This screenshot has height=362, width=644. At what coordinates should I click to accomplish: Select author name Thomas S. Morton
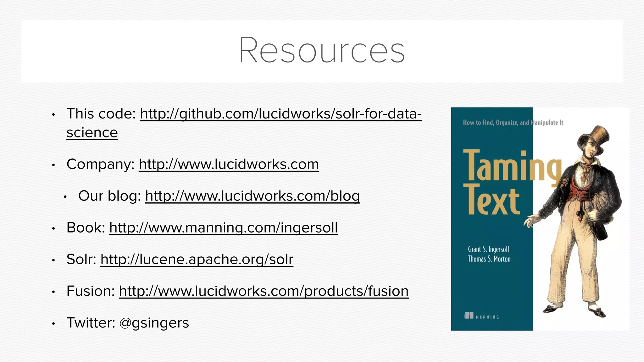pyautogui.click(x=489, y=259)
